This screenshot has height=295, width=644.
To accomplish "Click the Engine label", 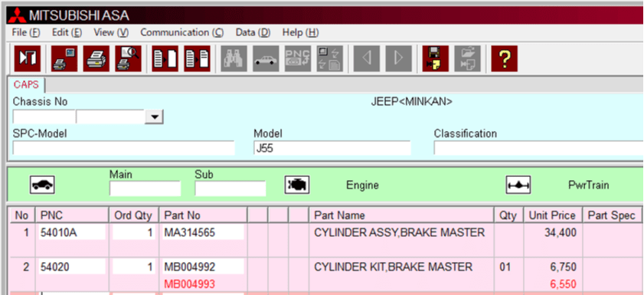I will (x=363, y=185).
